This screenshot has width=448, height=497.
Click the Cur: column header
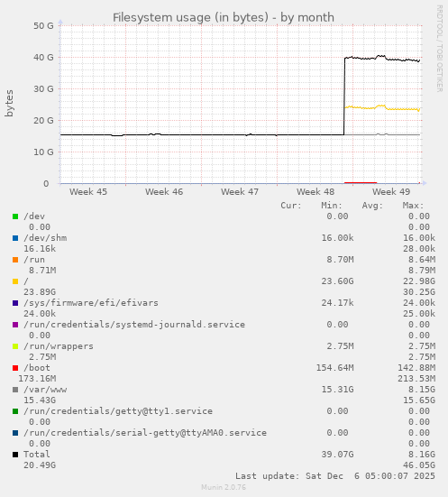click(x=291, y=206)
